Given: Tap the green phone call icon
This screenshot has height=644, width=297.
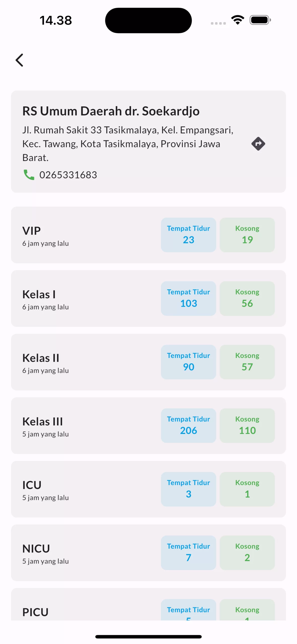Looking at the screenshot, I should (29, 175).
